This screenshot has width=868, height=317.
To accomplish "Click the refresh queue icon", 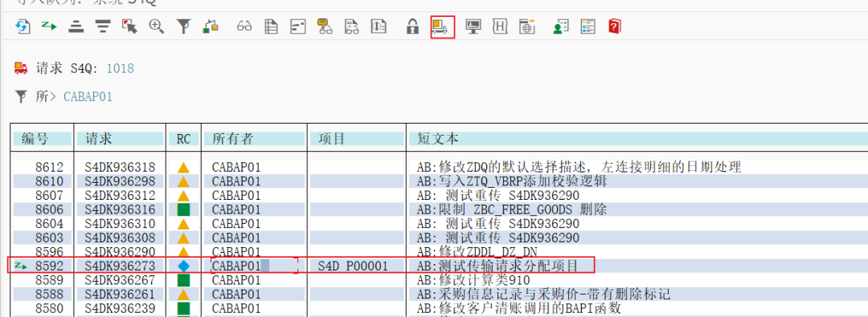I will pos(23,26).
